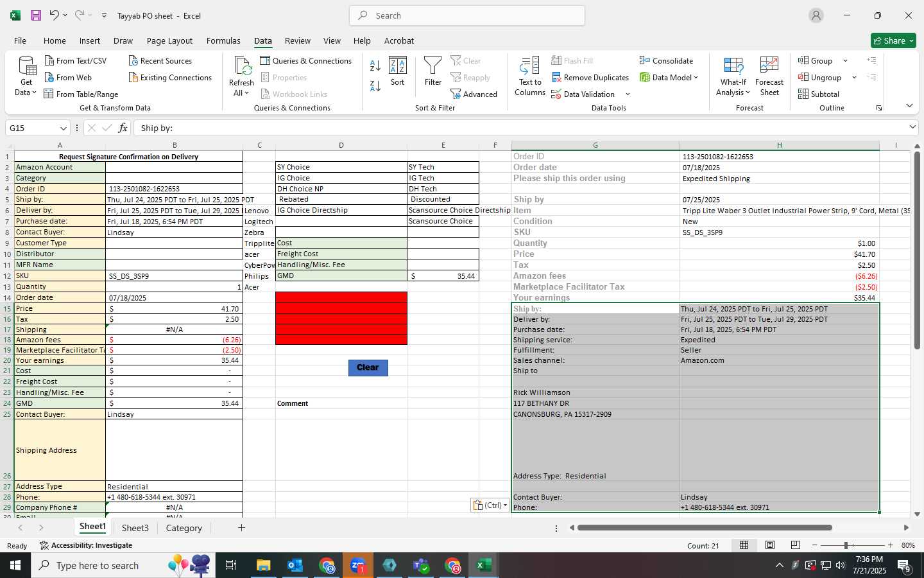924x578 pixels.
Task: Click From Text/CSV
Action: [76, 60]
